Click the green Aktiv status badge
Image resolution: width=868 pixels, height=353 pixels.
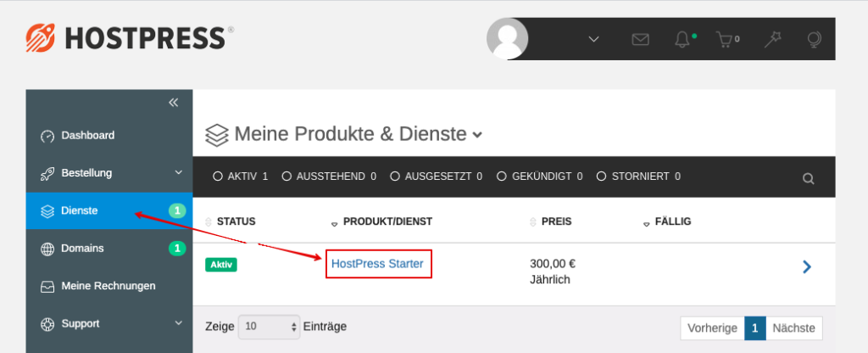(x=221, y=265)
